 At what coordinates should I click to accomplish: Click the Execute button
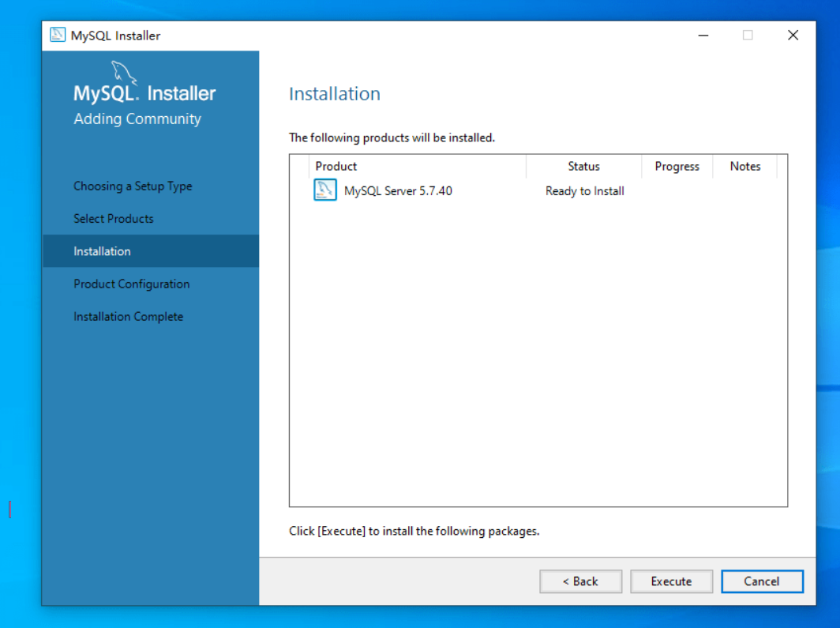pos(671,581)
